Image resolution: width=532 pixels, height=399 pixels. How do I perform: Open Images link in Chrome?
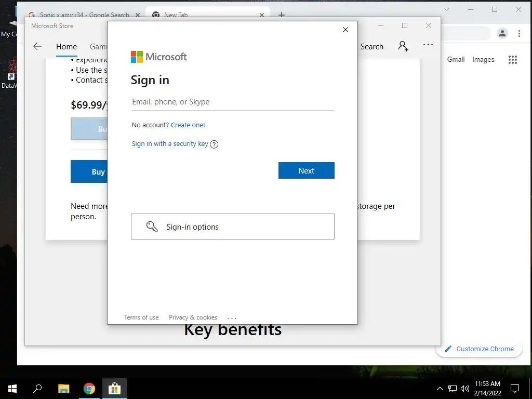pos(483,59)
